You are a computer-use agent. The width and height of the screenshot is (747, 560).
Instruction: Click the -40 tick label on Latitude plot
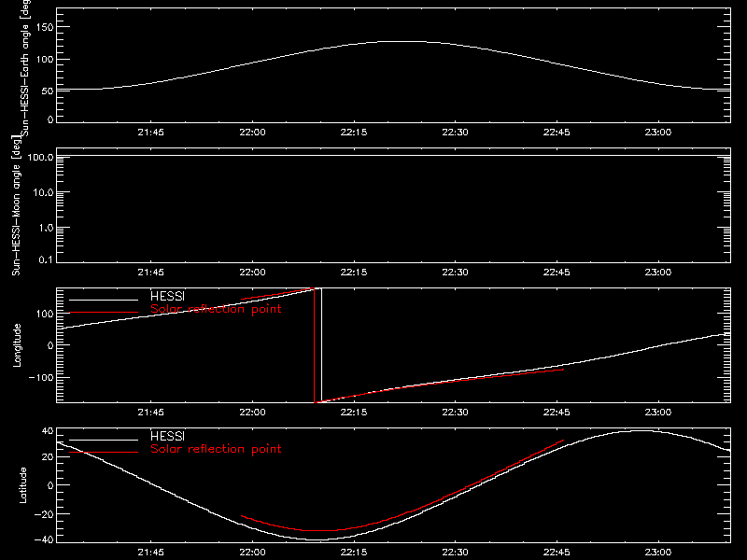tap(44, 540)
